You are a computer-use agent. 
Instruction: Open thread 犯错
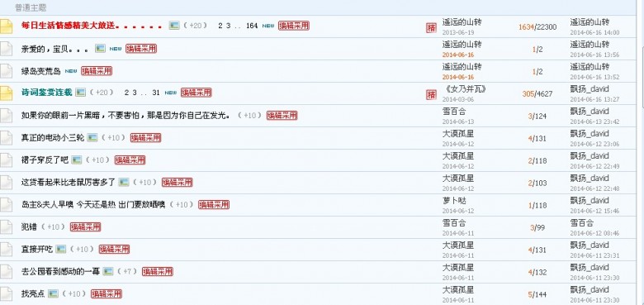tap(29, 227)
